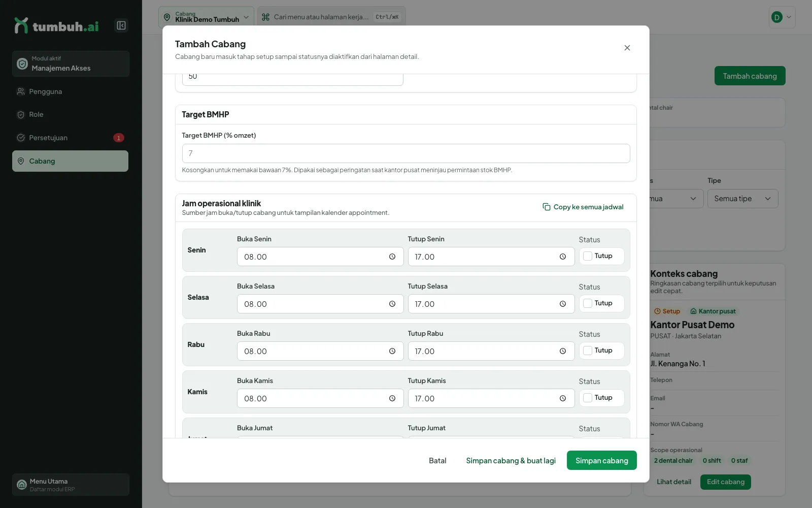Viewport: 812px width, 508px height.
Task: Click the Simpan cabang button
Action: click(x=601, y=460)
